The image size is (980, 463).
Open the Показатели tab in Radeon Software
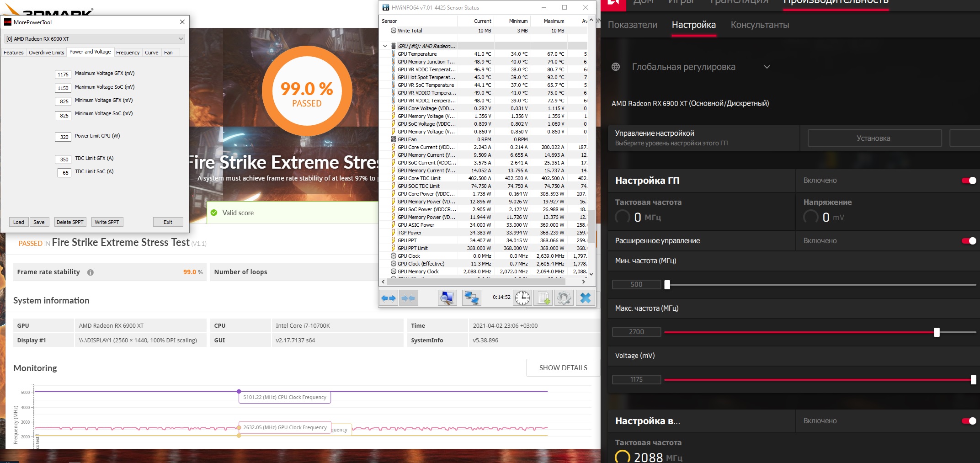coord(632,25)
